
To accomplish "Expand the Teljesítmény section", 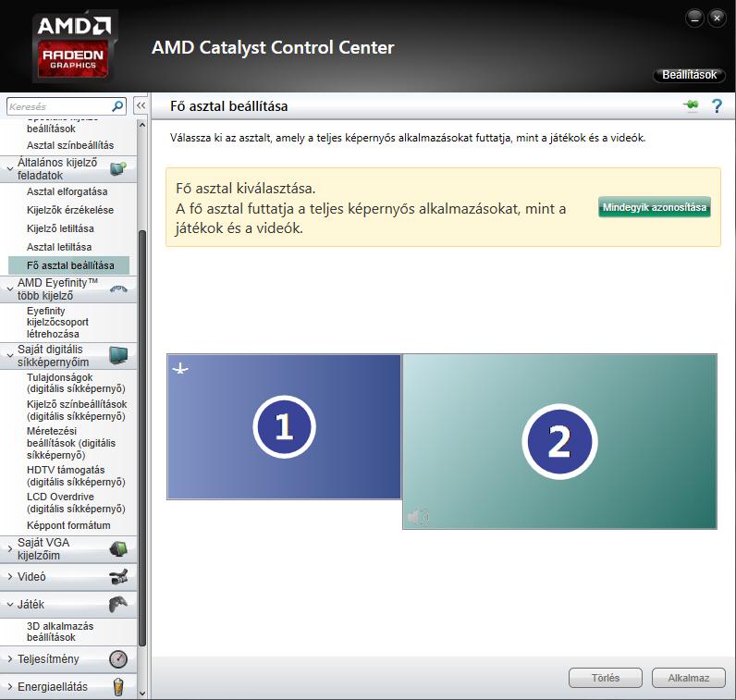I will tap(9, 659).
